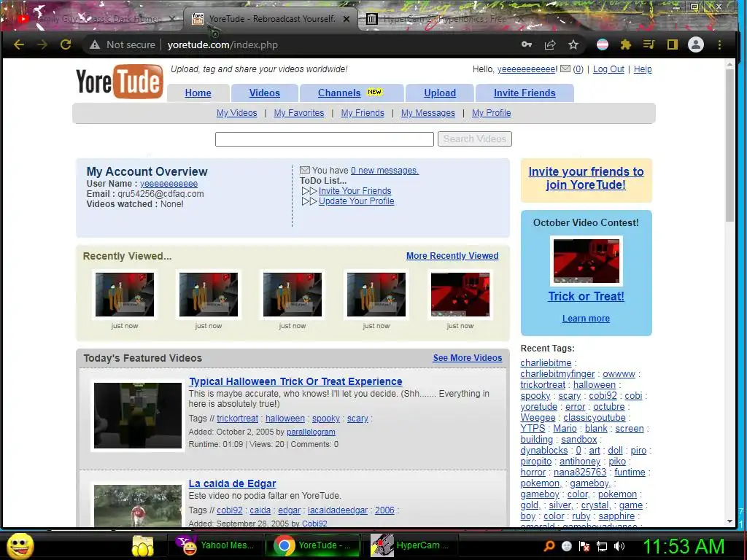Click the Update Your Profile to-do link
Screen dimensions: 747x560
[356, 201]
